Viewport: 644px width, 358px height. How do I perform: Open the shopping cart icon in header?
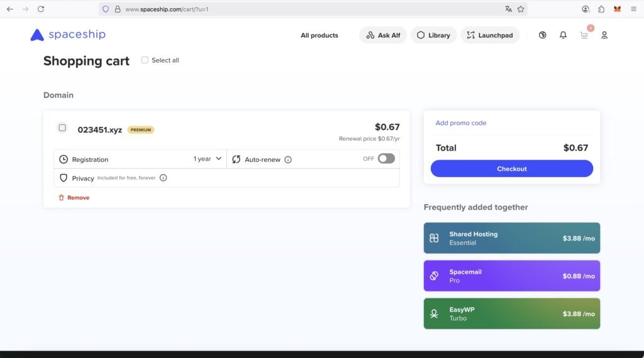pyautogui.click(x=584, y=35)
